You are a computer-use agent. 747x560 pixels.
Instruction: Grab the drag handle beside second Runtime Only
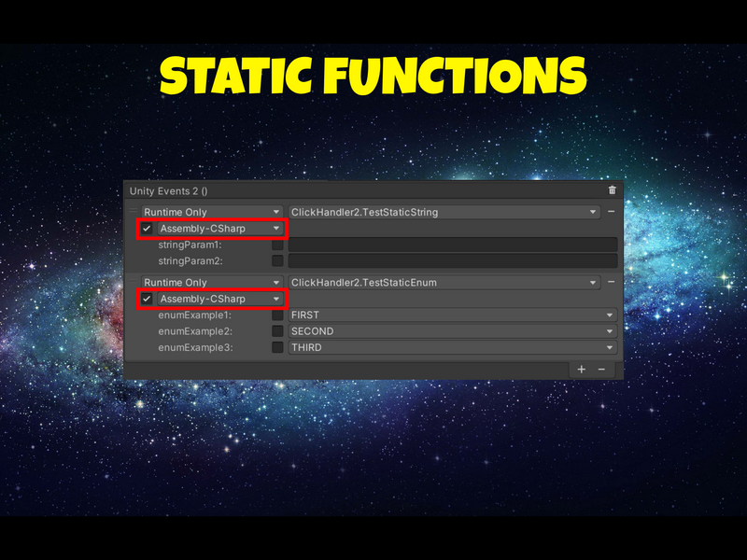(x=134, y=282)
